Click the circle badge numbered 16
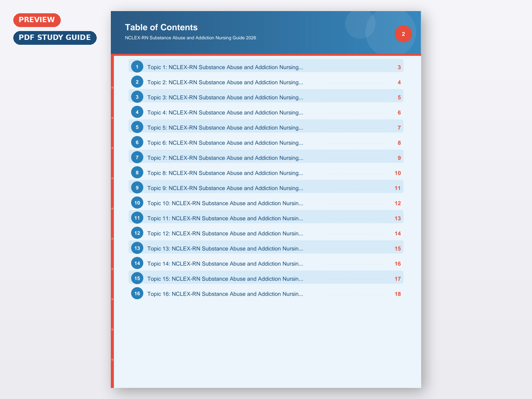This screenshot has height=399, width=532. pyautogui.click(x=137, y=293)
